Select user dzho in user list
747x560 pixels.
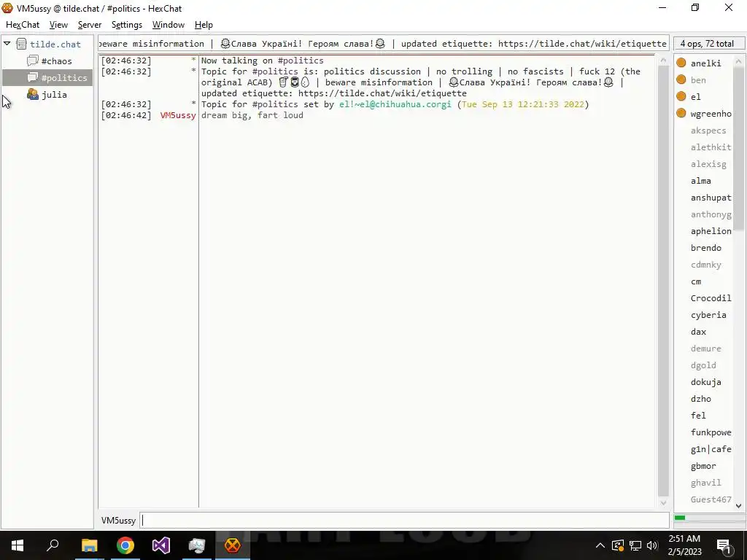pos(701,399)
